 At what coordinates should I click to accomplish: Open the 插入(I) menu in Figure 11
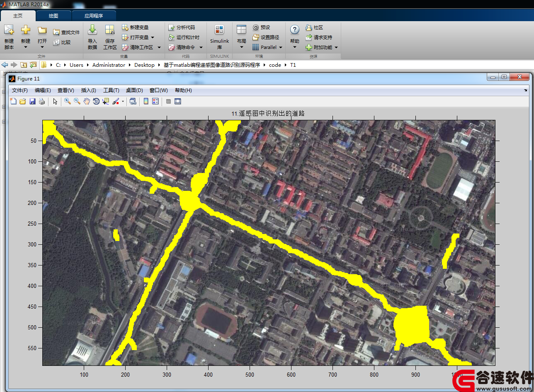[x=88, y=90]
